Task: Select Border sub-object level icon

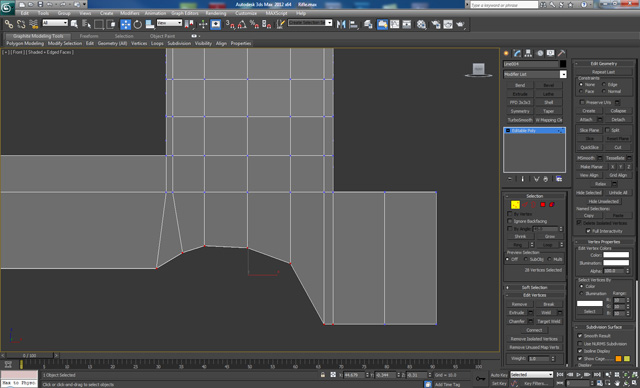Action: tap(533, 205)
